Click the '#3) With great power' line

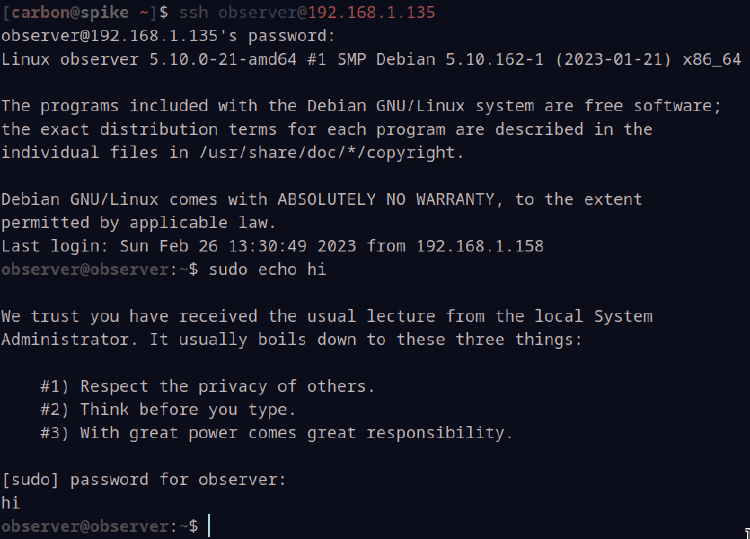point(276,433)
